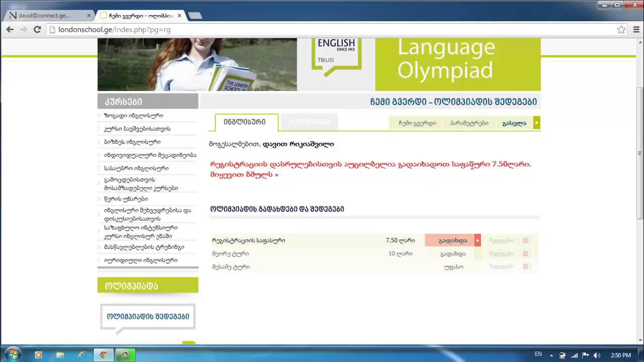Click the scrollbar down arrow
644x362 pixels.
pos(640,341)
